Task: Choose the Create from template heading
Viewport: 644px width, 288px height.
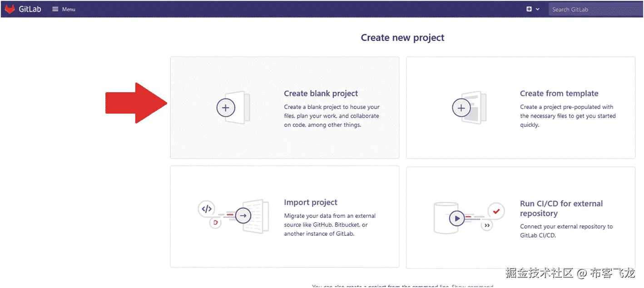Action: pyautogui.click(x=559, y=94)
